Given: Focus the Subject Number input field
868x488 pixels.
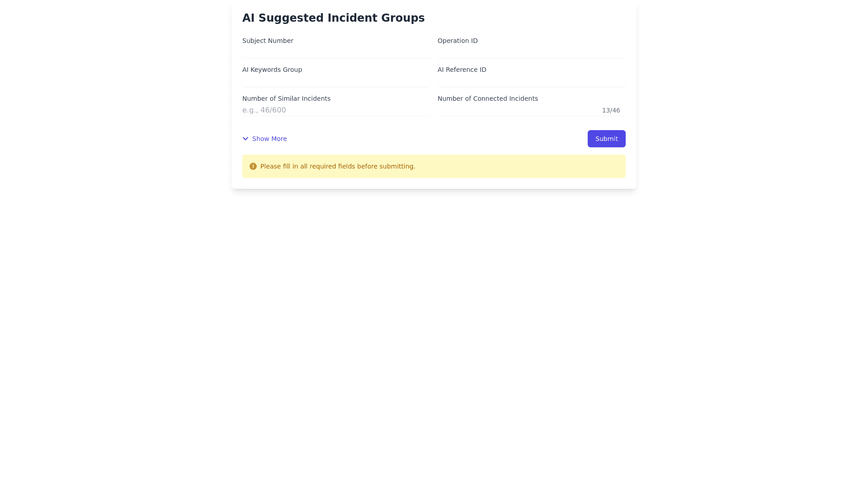Looking at the screenshot, I should click(x=336, y=52).
